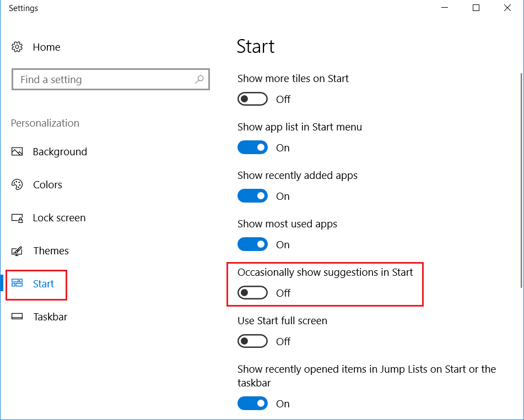Toggle off Show most used apps
This screenshot has height=420, width=524.
pos(252,244)
